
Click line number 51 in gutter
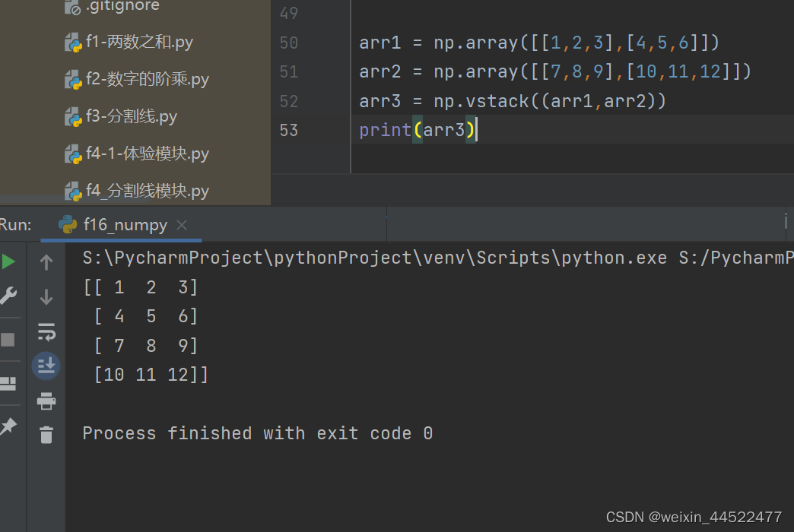289,72
